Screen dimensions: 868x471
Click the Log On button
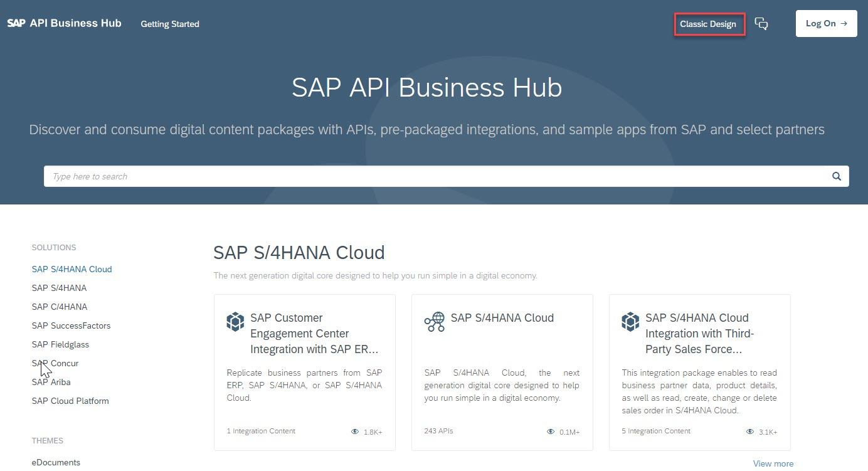coord(826,23)
